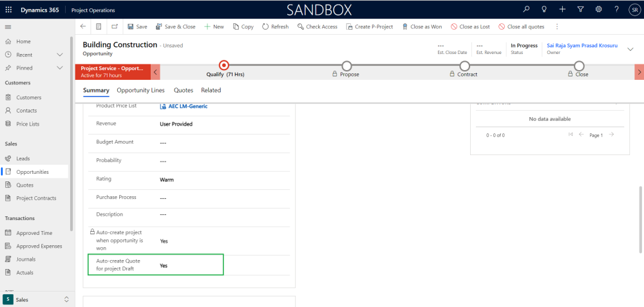The width and height of the screenshot is (644, 307).
Task: Move process stages left with red arrow
Action: (x=155, y=72)
